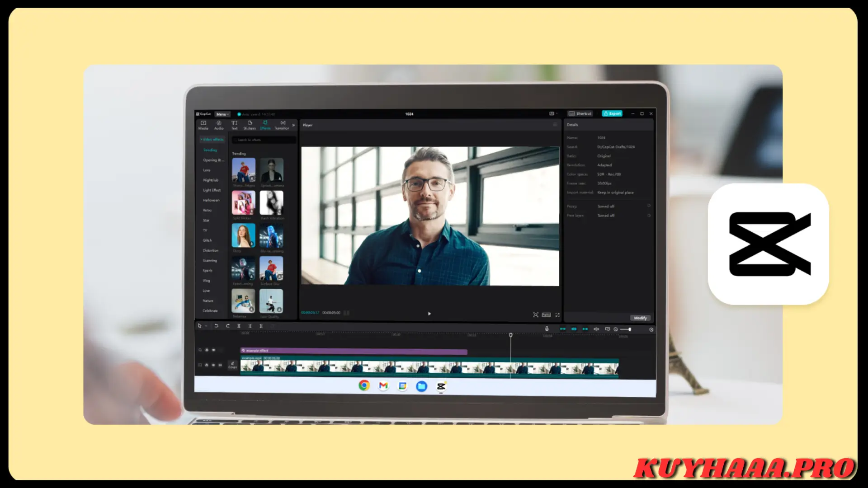
Task: Click the timeline pointer Select tool
Action: click(200, 326)
